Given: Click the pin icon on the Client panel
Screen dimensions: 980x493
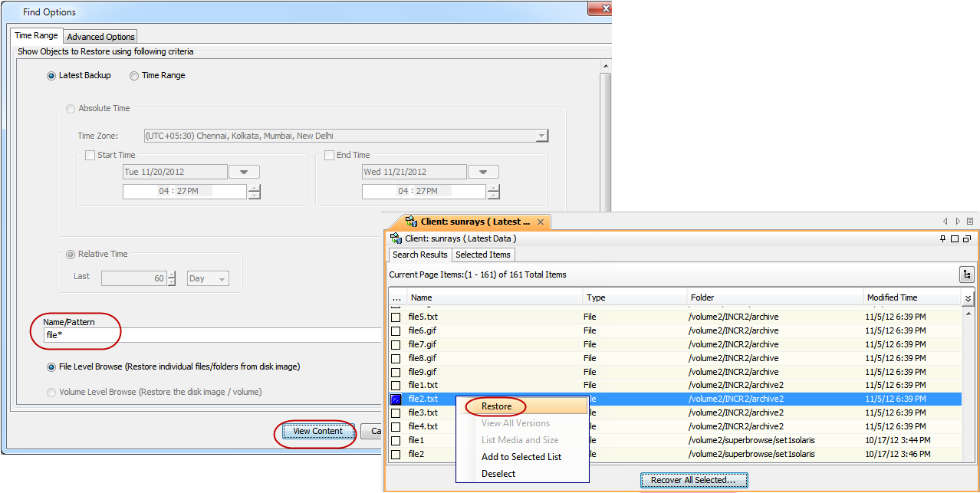Looking at the screenshot, I should [x=943, y=238].
